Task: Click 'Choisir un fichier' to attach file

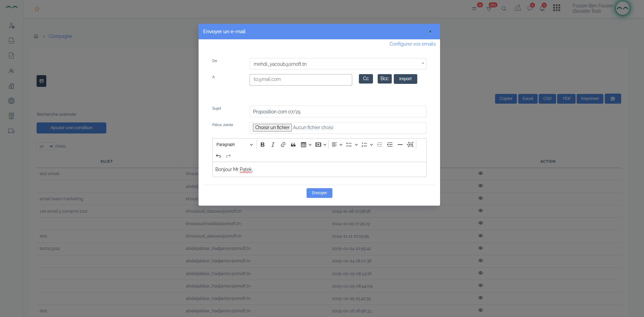Action: click(x=272, y=127)
